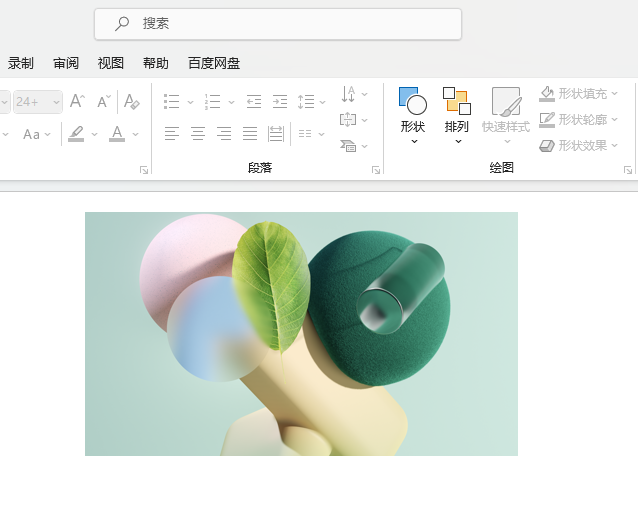Open the 录制 ribbon tab
Screen dimensions: 638x511
click(20, 63)
